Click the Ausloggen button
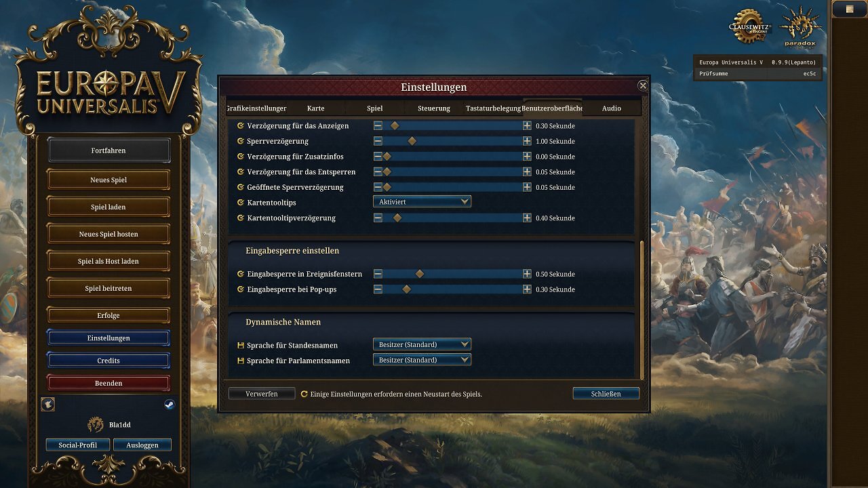 tap(142, 445)
